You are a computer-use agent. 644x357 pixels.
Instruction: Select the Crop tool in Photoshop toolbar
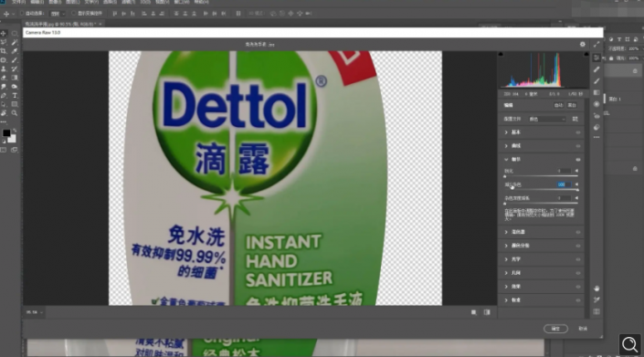(4, 51)
